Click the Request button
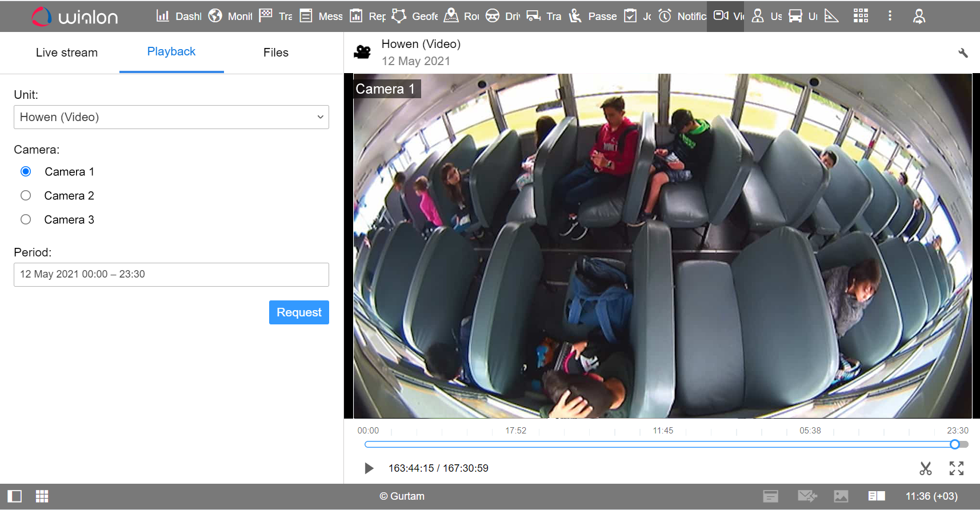The image size is (980, 510). point(299,312)
